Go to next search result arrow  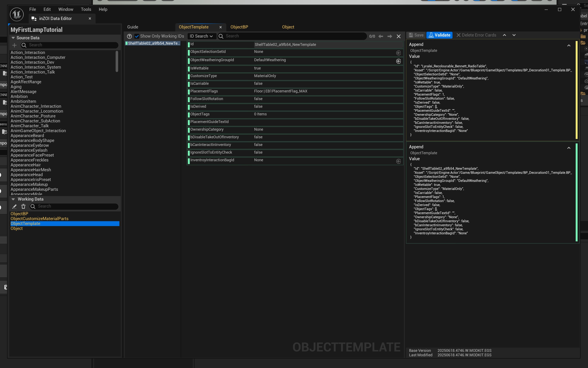coord(390,36)
